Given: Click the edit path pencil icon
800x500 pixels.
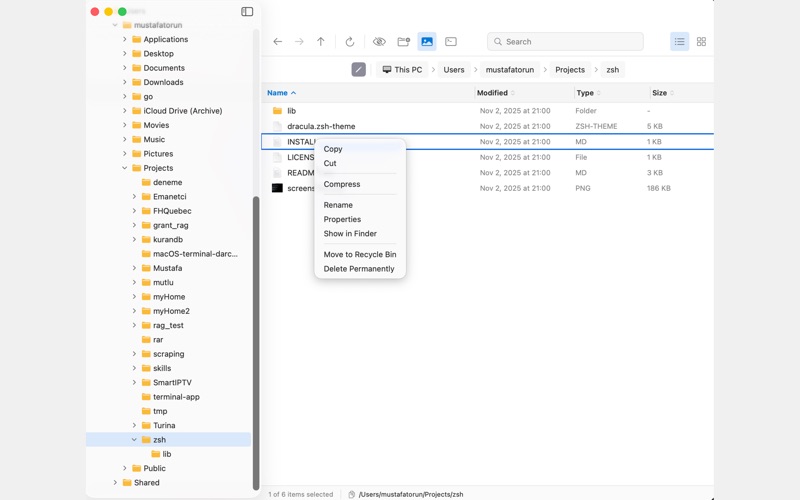Looking at the screenshot, I should click(359, 69).
